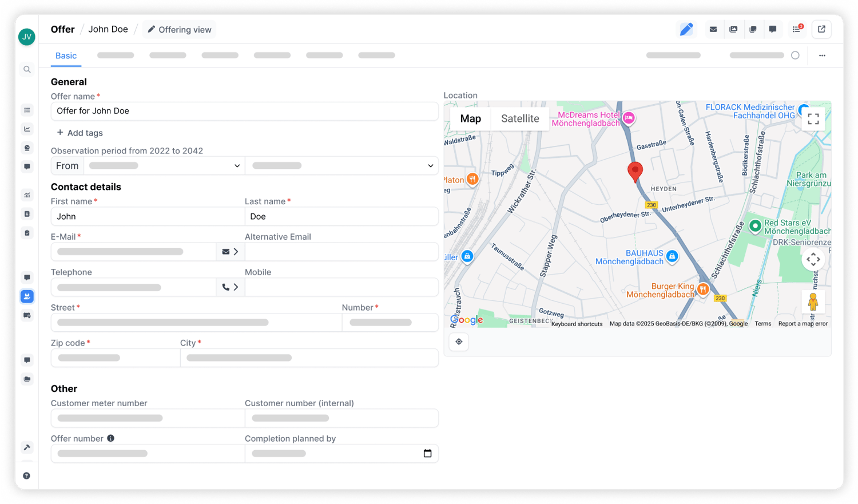Open the map camera controls button
Image resolution: width=858 pixels, height=504 pixels.
pyautogui.click(x=813, y=259)
